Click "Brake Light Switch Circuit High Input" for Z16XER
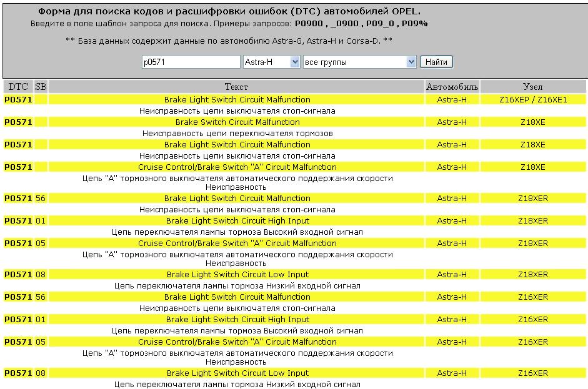The height and width of the screenshot is (389, 588). pyautogui.click(x=237, y=319)
